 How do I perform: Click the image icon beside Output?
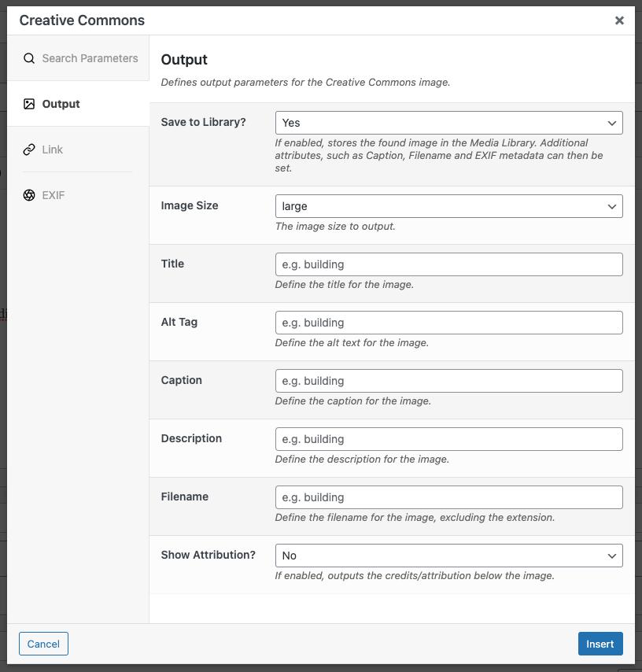point(29,104)
